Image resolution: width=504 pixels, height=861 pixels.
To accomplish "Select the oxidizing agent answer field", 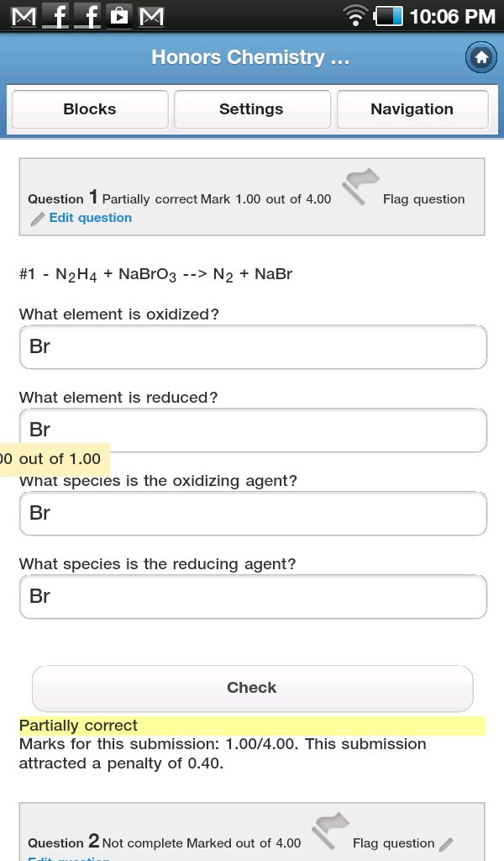I will click(x=253, y=514).
